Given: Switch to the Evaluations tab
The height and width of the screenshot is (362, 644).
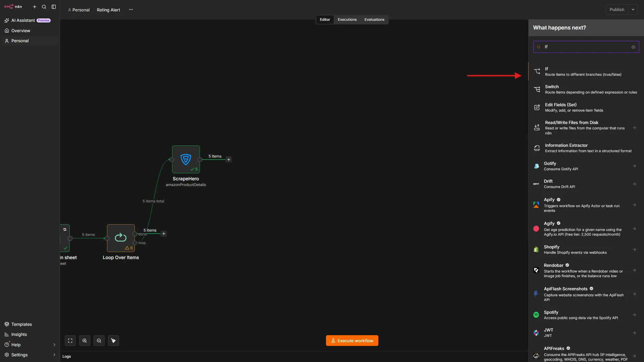Looking at the screenshot, I should (374, 19).
